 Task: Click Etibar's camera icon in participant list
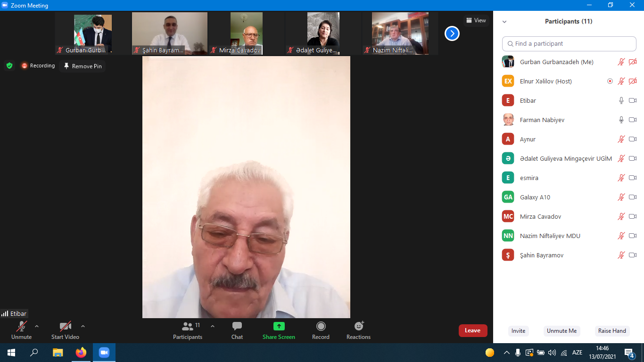633,100
